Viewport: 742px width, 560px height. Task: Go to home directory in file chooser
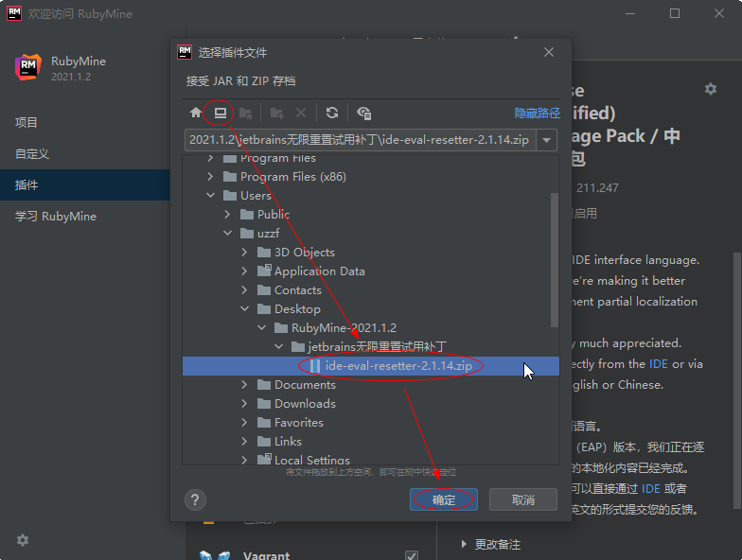[195, 113]
